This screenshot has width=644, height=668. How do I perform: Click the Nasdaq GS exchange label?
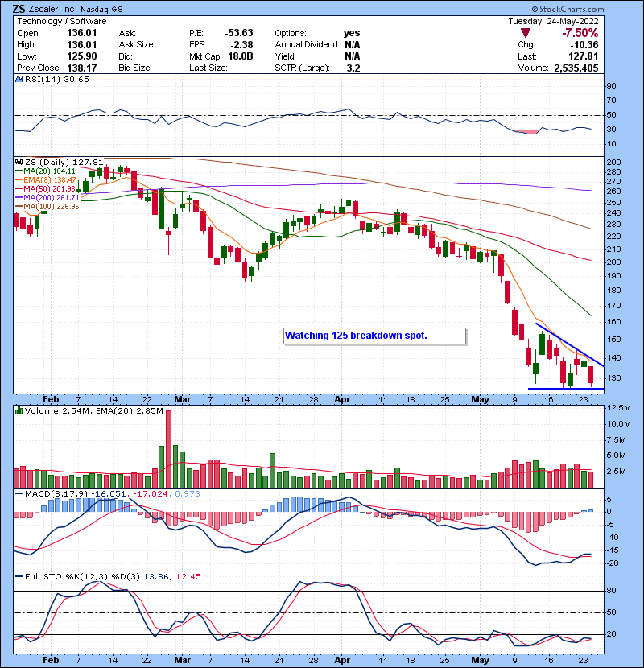(102, 10)
